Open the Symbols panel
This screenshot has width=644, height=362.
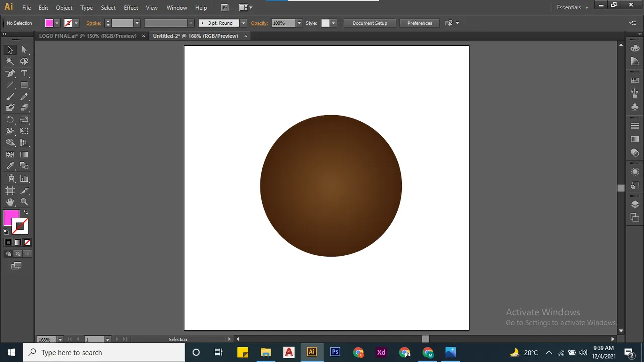pyautogui.click(x=635, y=107)
